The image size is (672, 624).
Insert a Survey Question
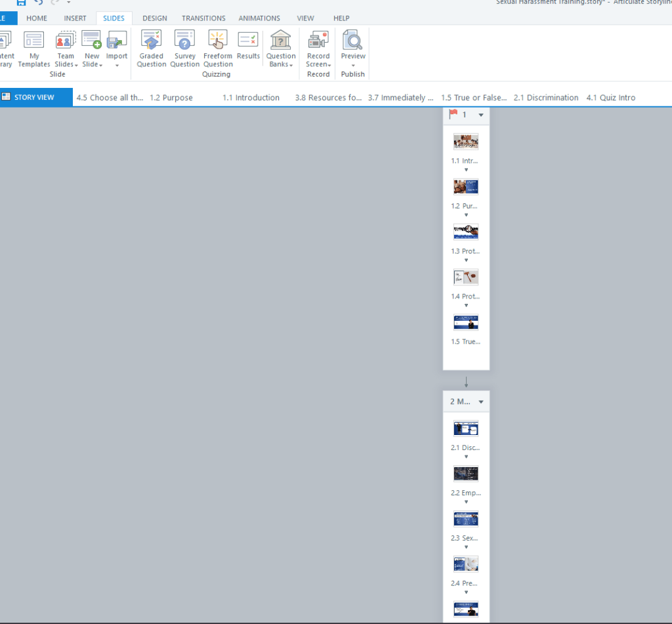184,41
